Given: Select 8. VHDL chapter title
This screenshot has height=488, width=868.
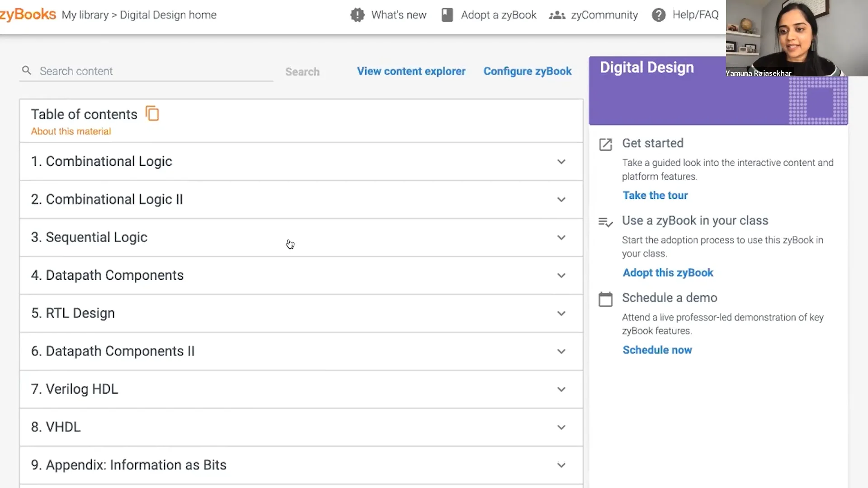Looking at the screenshot, I should [x=56, y=427].
